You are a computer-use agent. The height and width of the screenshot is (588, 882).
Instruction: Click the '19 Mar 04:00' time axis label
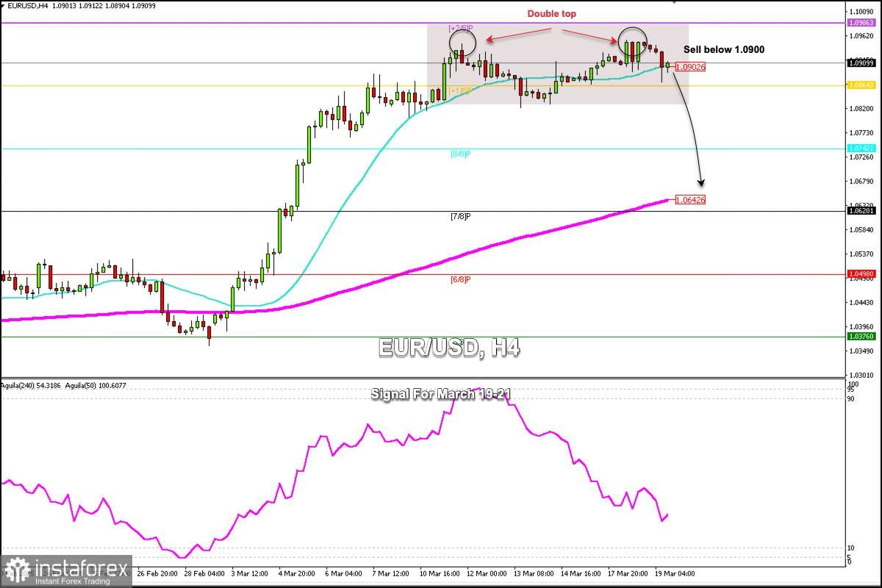[x=675, y=573]
